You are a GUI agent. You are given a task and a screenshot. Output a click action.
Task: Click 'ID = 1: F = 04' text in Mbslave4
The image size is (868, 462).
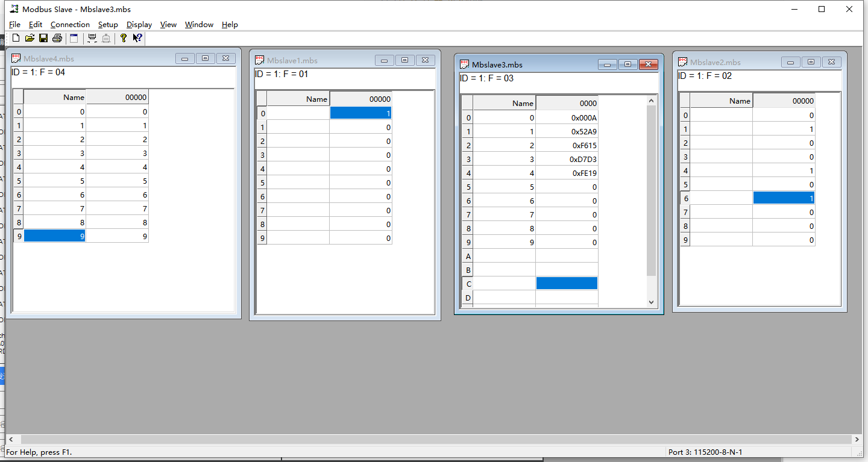click(x=38, y=72)
